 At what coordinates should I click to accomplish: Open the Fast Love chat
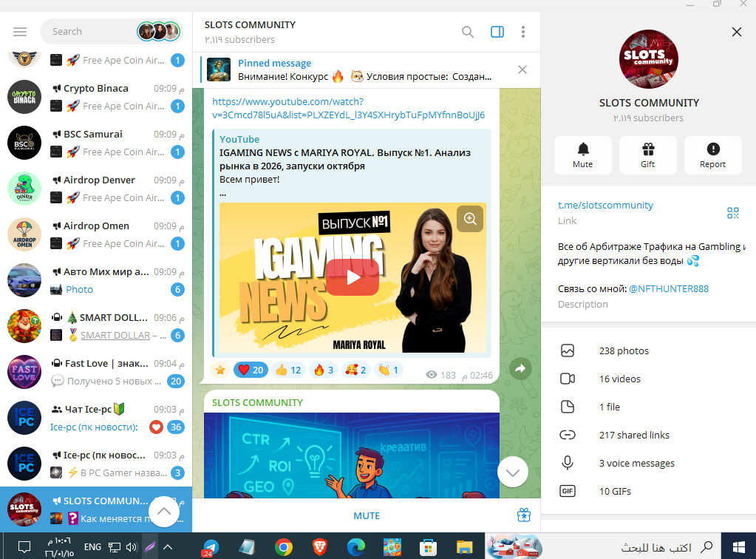(x=96, y=372)
